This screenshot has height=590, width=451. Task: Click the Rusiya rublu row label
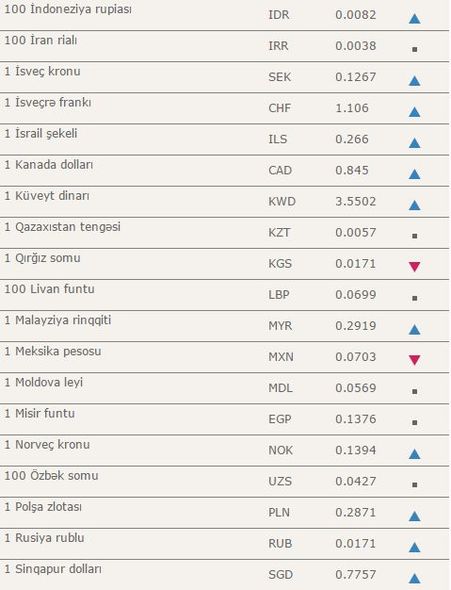tap(44, 537)
